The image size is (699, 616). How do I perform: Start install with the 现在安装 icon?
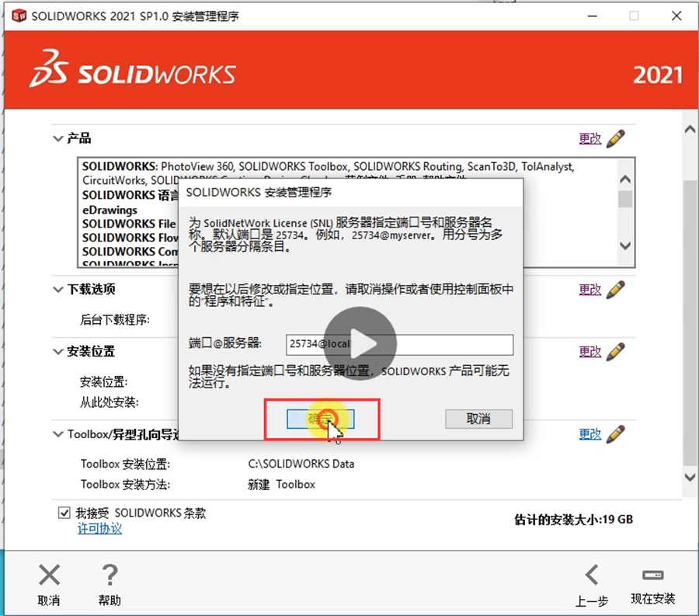(x=652, y=575)
